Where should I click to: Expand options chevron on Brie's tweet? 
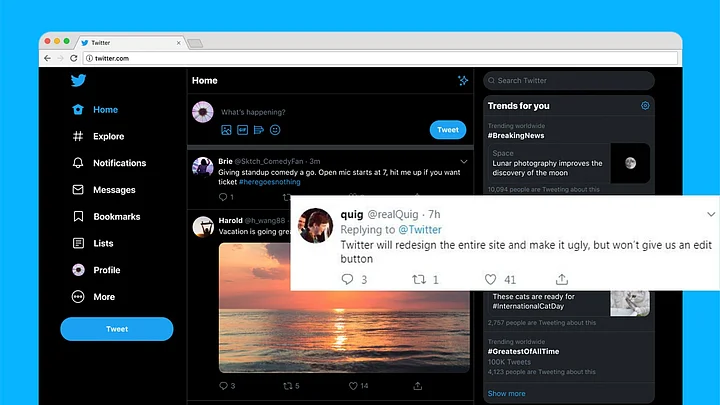(463, 161)
